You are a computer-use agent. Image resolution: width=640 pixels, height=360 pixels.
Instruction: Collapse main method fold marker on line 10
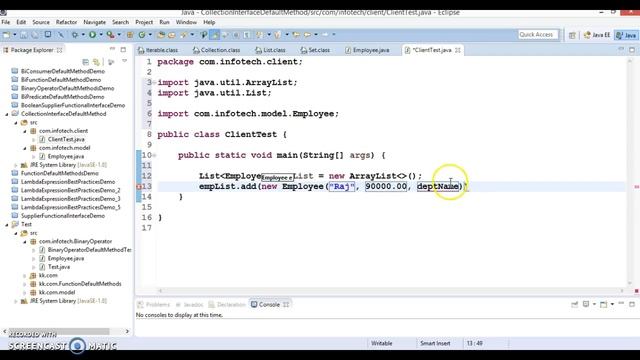155,155
